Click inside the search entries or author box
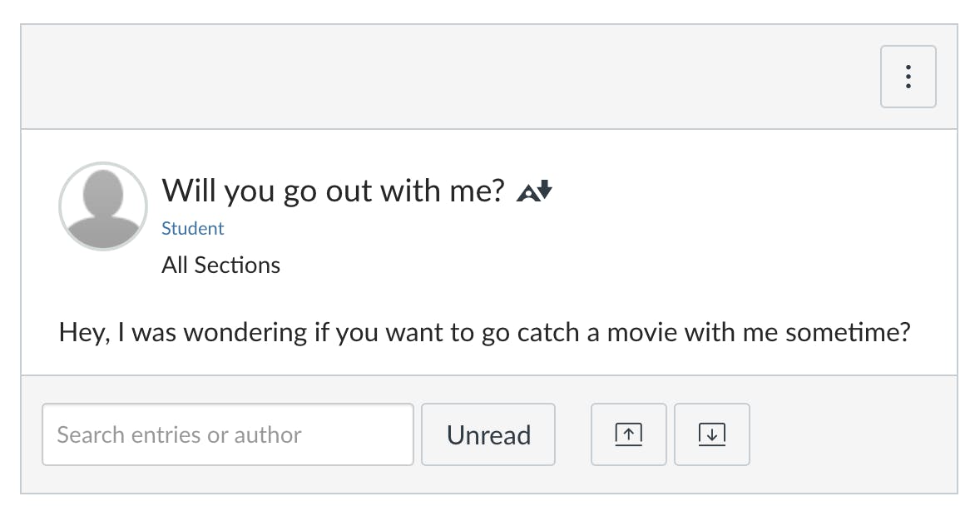The image size is (980, 521). coord(227,434)
